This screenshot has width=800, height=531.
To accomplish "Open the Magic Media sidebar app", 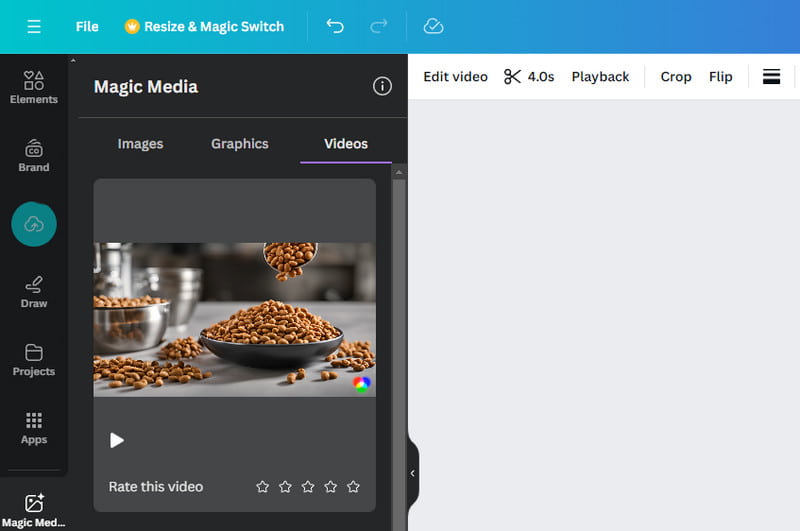I will pyautogui.click(x=34, y=510).
